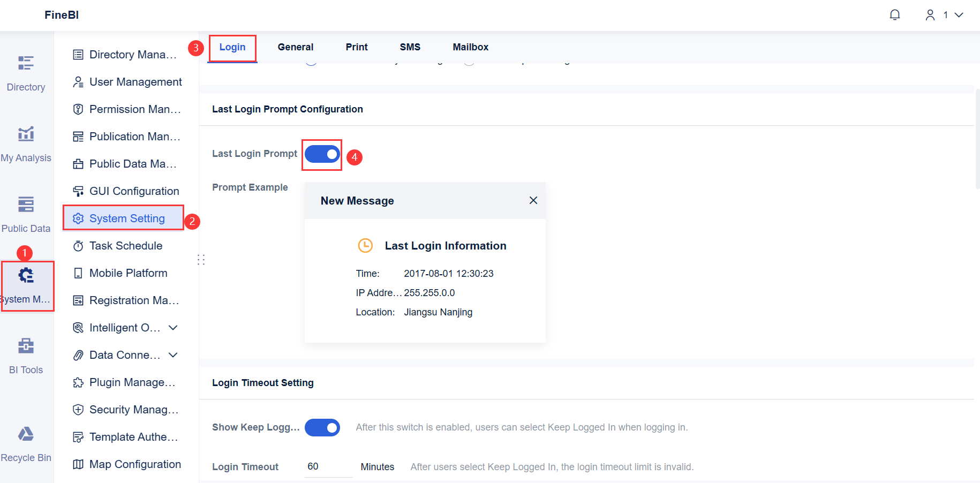This screenshot has width=980, height=483.
Task: Select the Map Configuration icon
Action: pos(78,464)
